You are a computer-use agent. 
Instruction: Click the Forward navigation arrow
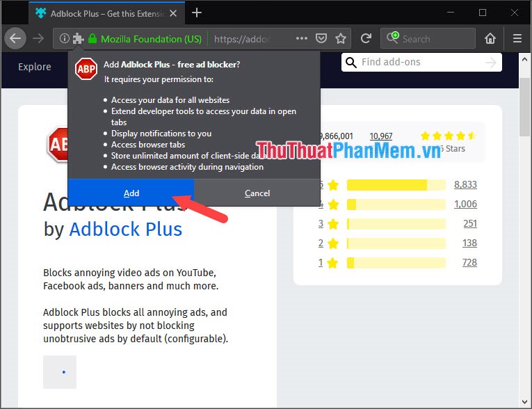(38, 38)
